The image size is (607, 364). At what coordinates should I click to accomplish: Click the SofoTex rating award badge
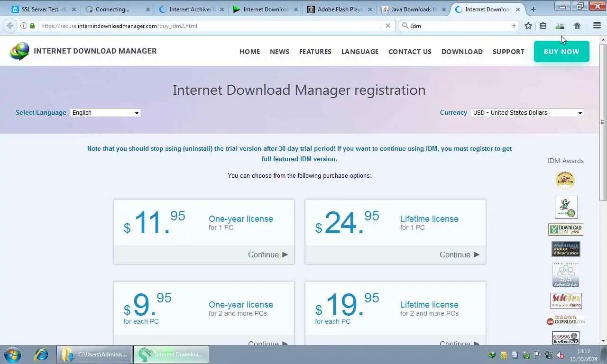point(566,301)
